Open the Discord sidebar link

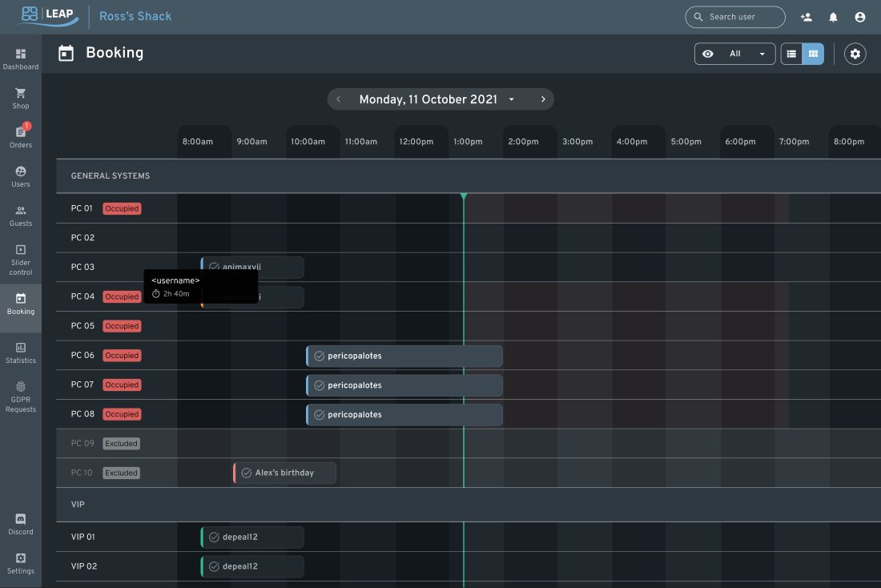20,524
